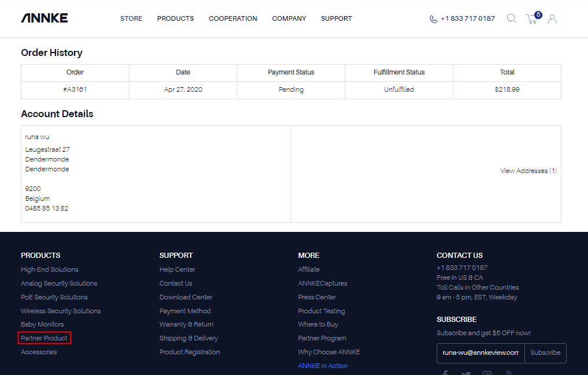Screen dimensions: 588x375
Task: Open Partner Product link
Action: coord(44,338)
